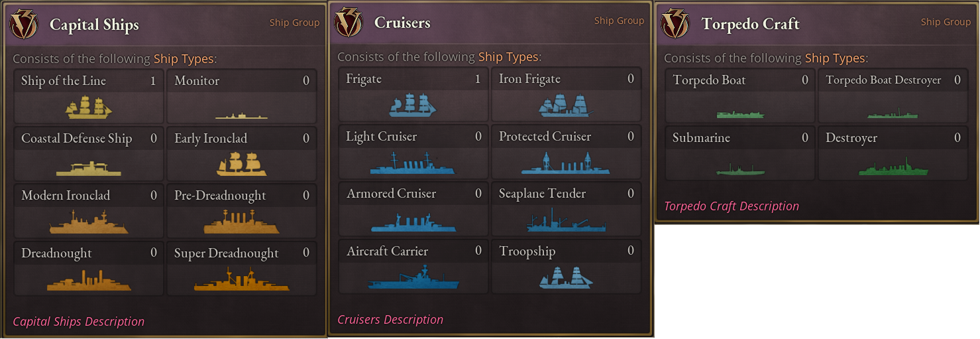The width and height of the screenshot is (980, 339).
Task: Click the Early Ironclad sailing ship icon
Action: pos(241,164)
